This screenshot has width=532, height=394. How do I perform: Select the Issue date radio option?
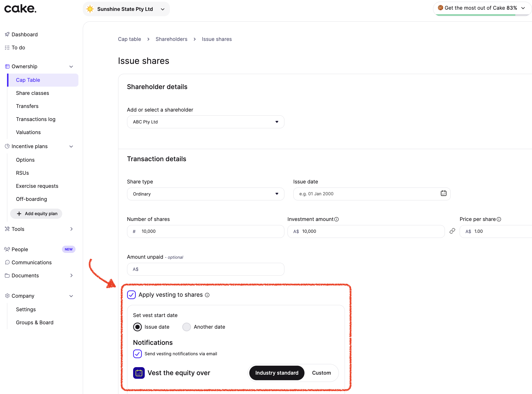137,327
